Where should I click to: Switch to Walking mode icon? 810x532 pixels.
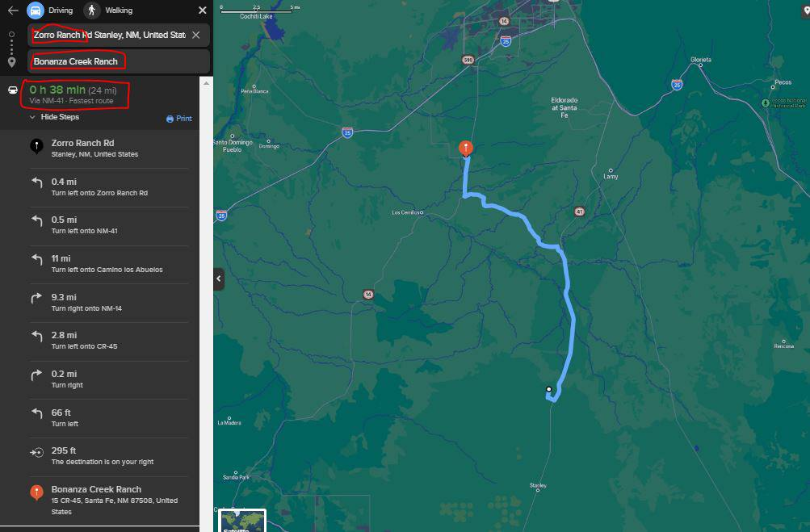92,10
